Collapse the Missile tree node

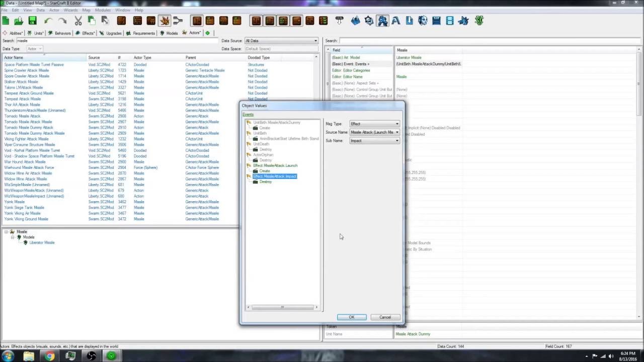click(7, 232)
